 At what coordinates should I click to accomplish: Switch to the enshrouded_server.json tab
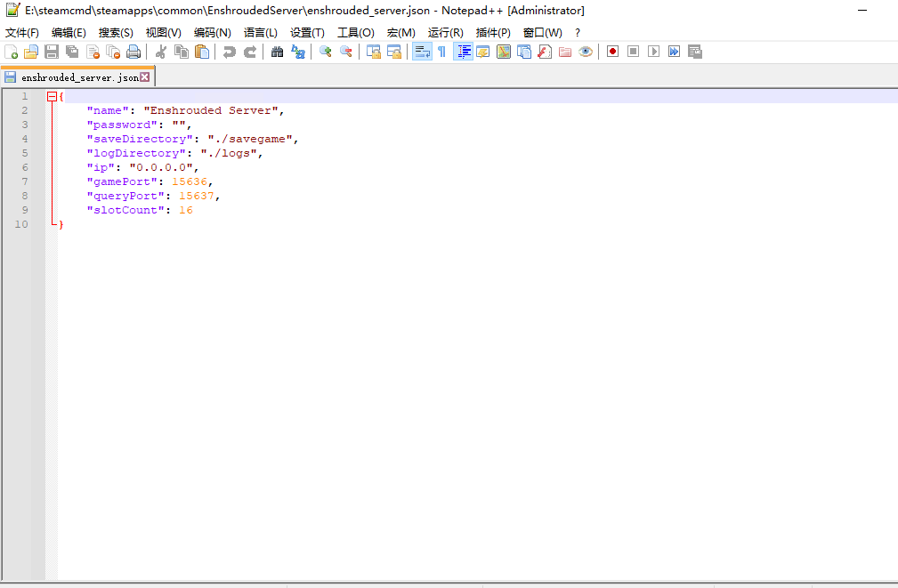coord(78,77)
